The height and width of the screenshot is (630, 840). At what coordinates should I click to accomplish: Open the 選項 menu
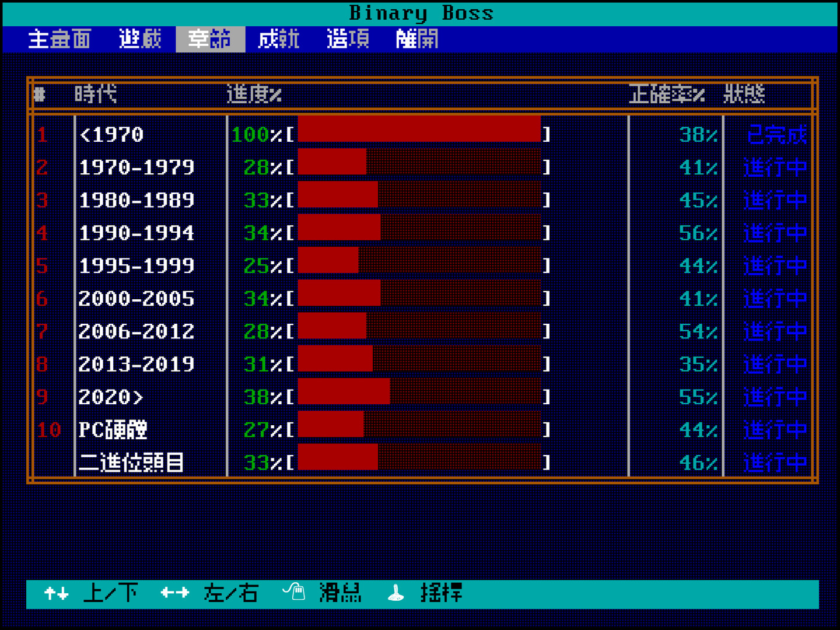click(x=348, y=40)
